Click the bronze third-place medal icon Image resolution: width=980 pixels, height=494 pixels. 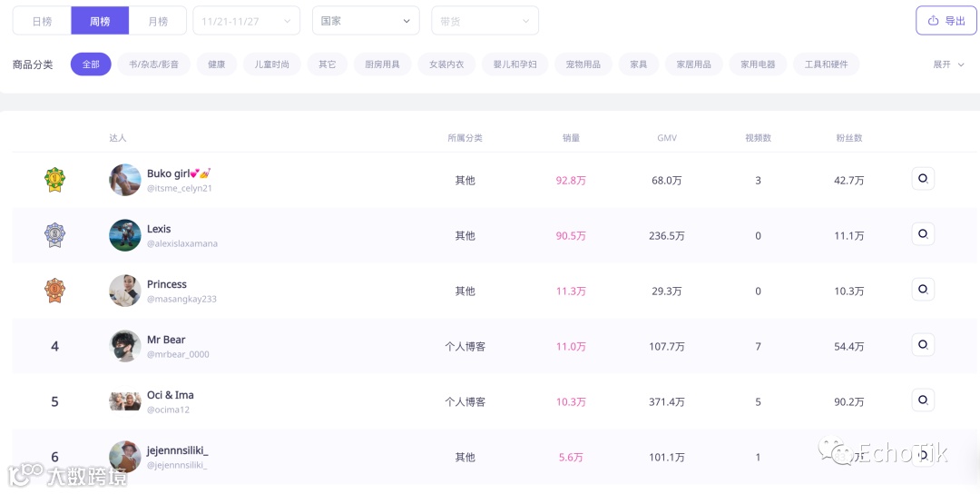(x=55, y=291)
